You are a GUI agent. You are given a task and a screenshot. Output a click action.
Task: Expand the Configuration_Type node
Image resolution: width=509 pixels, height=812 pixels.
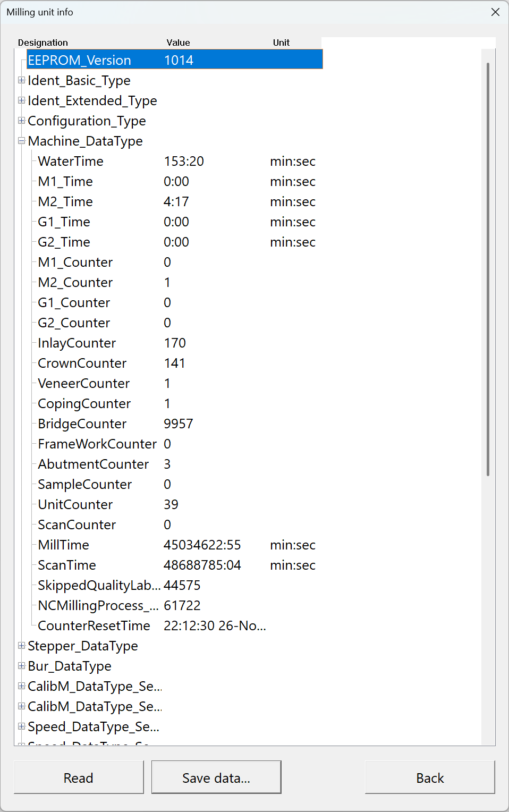(x=21, y=121)
